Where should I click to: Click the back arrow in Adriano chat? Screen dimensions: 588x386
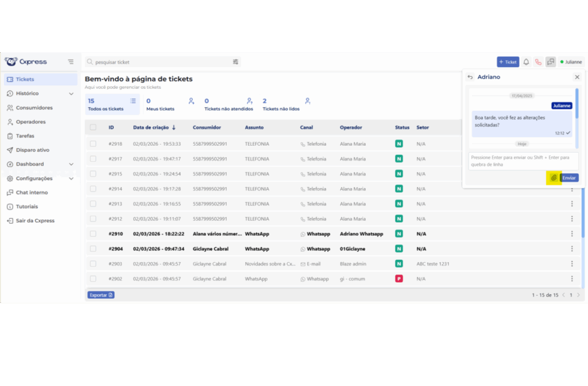click(470, 77)
